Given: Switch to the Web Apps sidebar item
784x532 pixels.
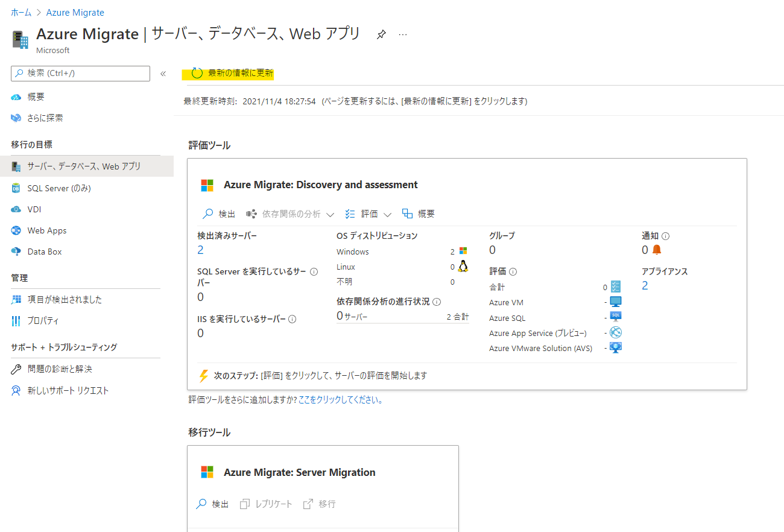Looking at the screenshot, I should [51, 230].
